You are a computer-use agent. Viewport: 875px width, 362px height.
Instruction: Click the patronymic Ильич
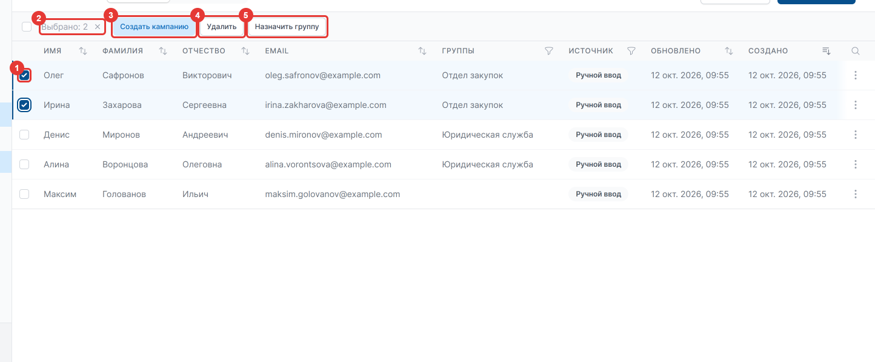coord(195,194)
